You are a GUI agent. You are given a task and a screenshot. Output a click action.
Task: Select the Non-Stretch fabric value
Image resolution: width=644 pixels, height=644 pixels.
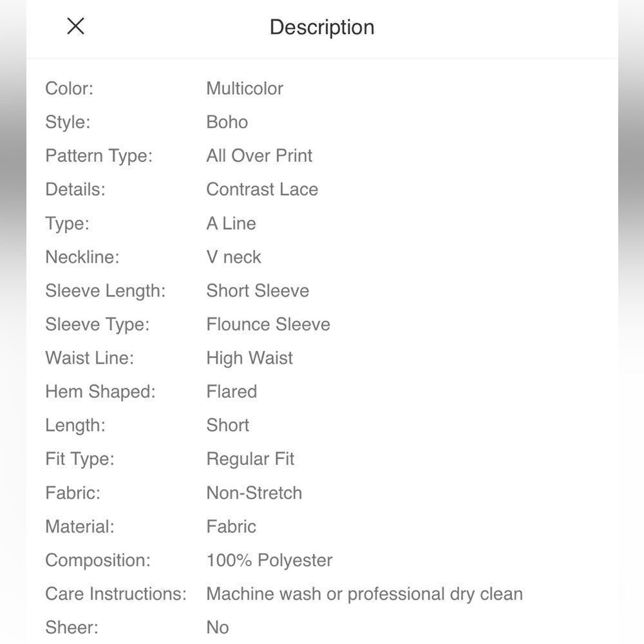(254, 493)
